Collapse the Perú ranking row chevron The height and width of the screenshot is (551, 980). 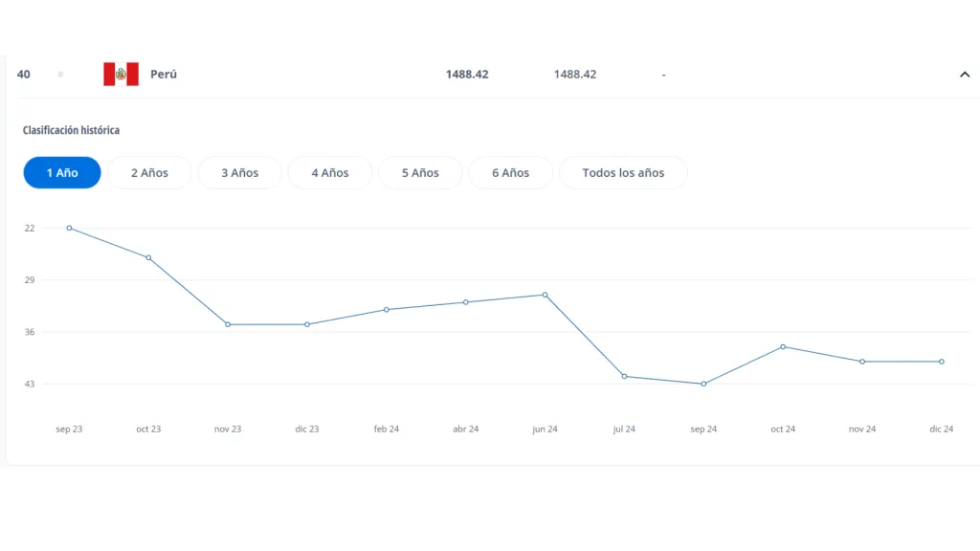click(x=964, y=75)
